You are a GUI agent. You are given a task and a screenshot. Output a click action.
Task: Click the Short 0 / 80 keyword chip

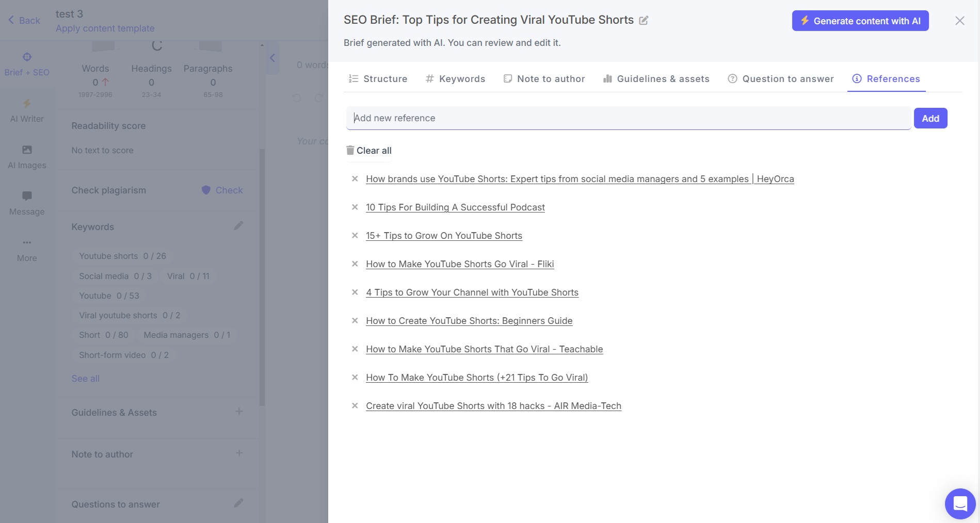click(104, 335)
